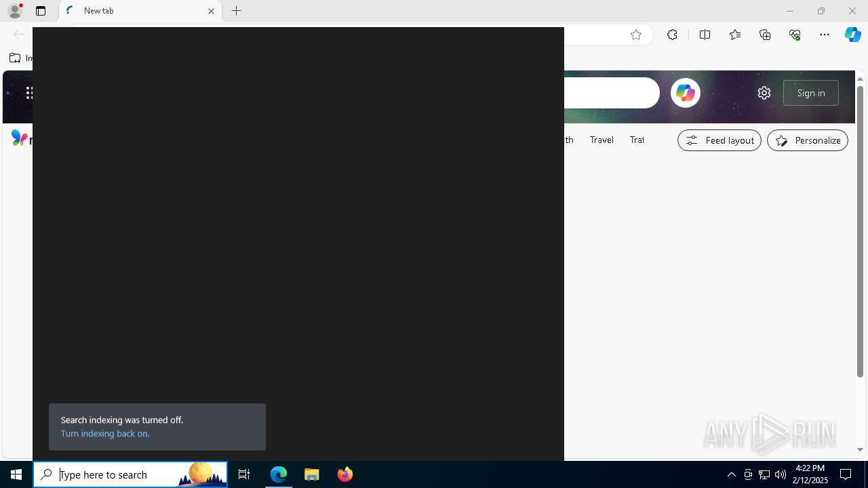
Task: Open Task View on the taskbar
Action: coord(244,474)
